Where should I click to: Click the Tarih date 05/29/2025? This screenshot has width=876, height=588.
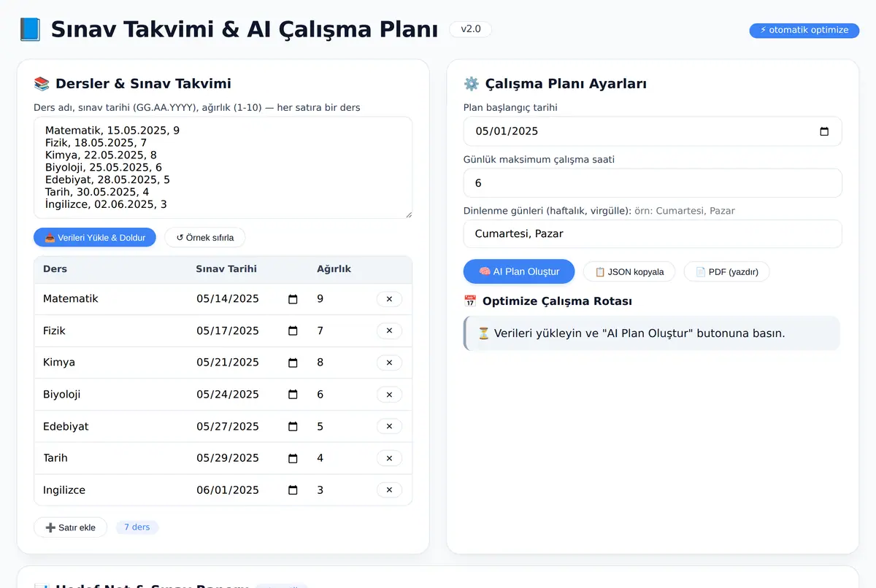point(228,458)
